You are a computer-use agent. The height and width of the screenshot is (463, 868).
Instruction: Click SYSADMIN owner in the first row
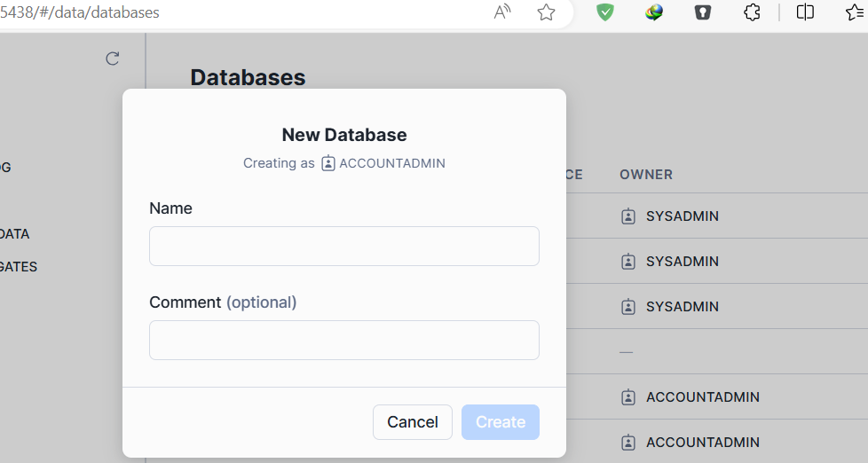(x=682, y=216)
